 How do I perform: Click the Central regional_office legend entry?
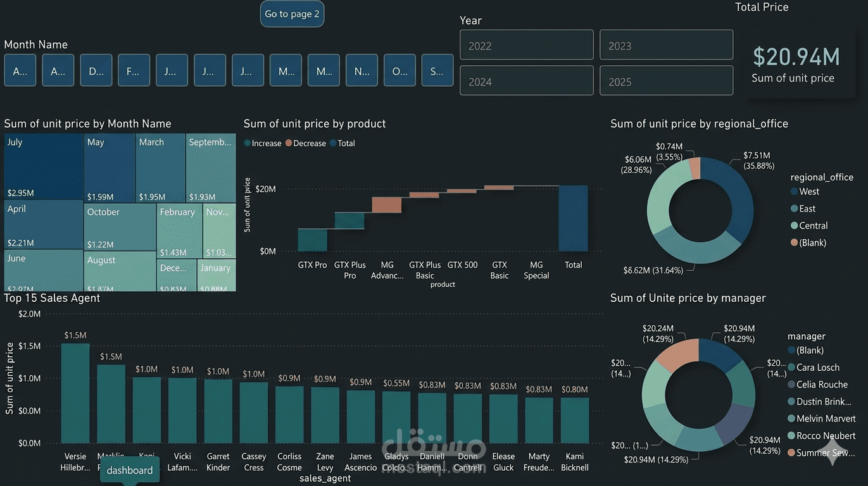pyautogui.click(x=809, y=226)
